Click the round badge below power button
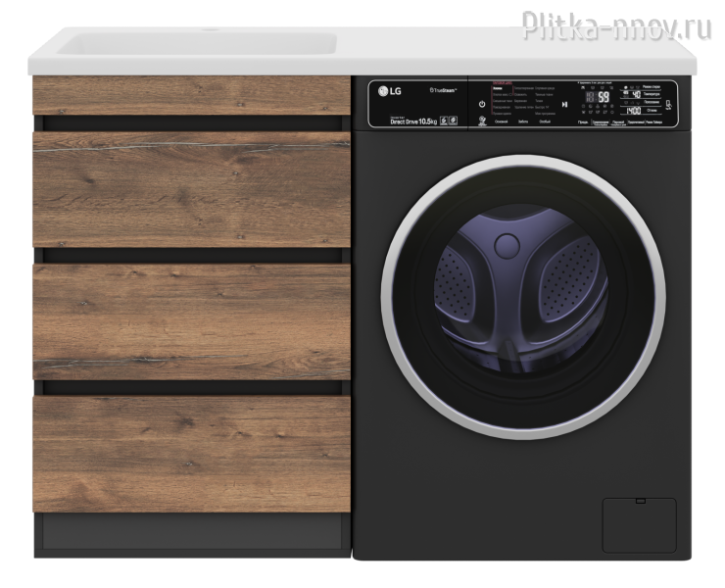Viewport: 725px width, 588px height. tap(481, 121)
